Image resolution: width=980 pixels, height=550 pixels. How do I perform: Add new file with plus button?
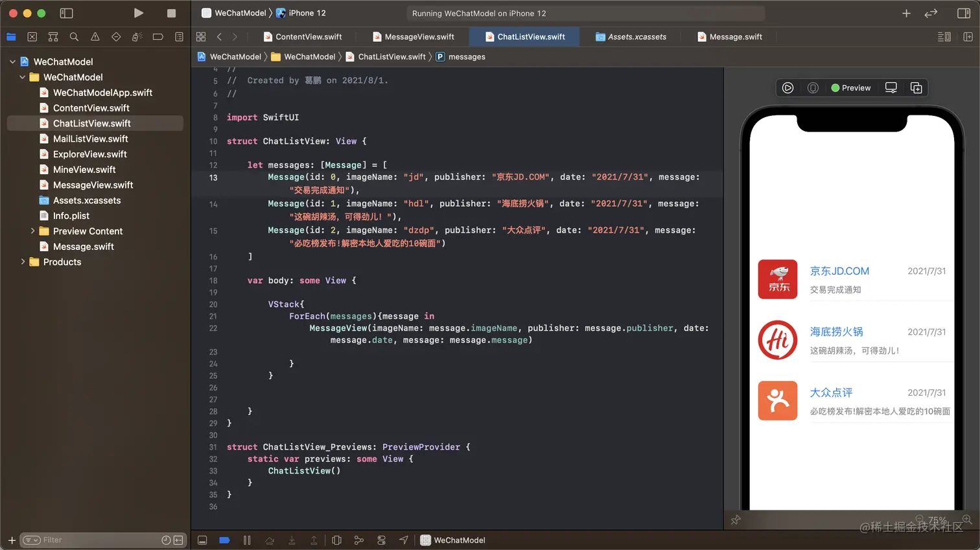click(x=12, y=540)
